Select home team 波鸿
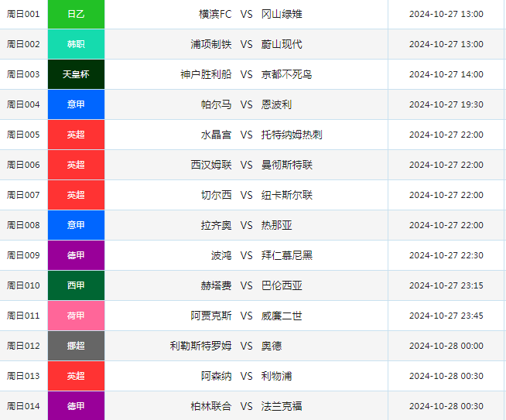Screen dimensions: 506x420 [221, 255]
